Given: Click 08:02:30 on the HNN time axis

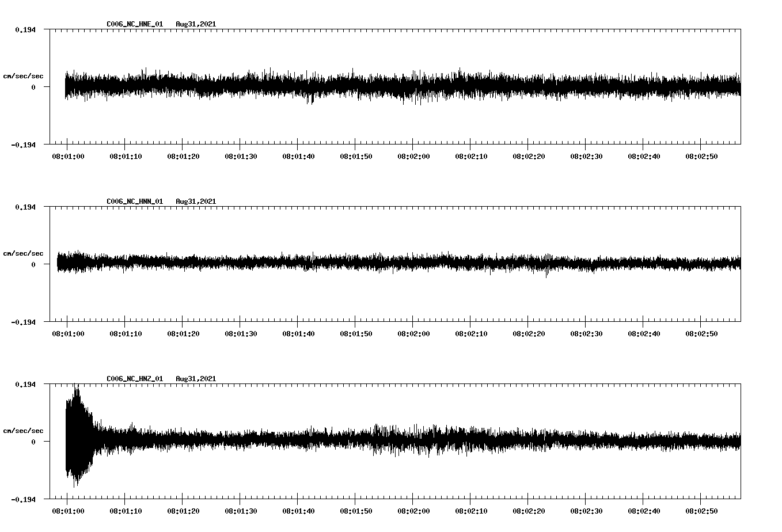Looking at the screenshot, I should tap(586, 334).
